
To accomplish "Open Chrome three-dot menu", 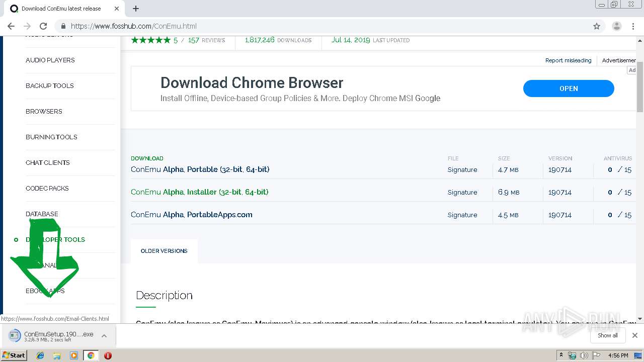I will coord(633,26).
